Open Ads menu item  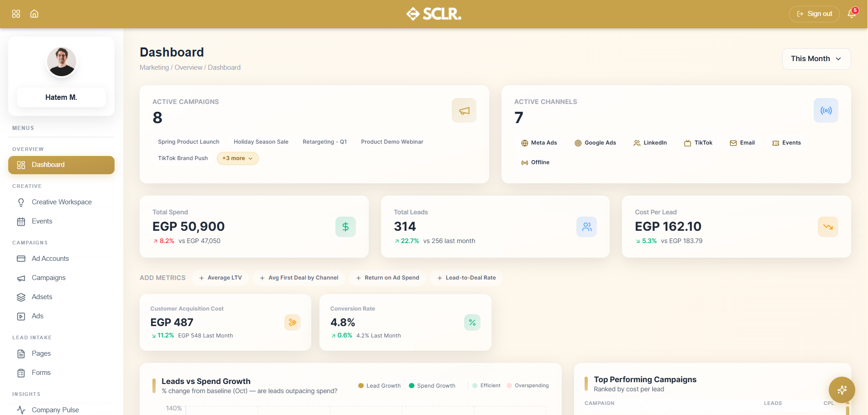click(61, 316)
